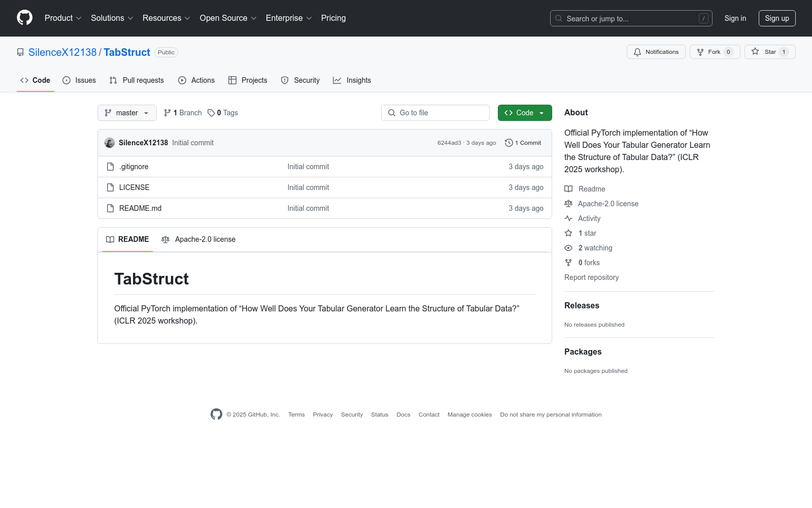Switch to the Insights tab
The image size is (812, 508).
[352, 80]
